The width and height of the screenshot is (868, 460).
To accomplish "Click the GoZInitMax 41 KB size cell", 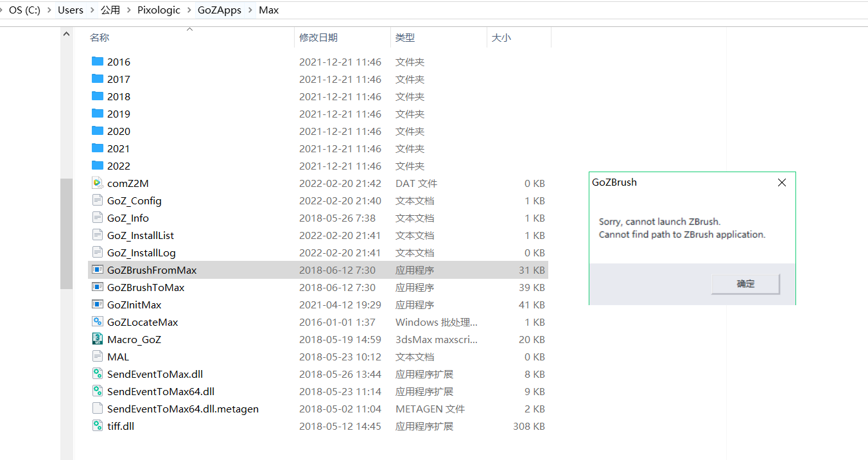I will click(532, 305).
